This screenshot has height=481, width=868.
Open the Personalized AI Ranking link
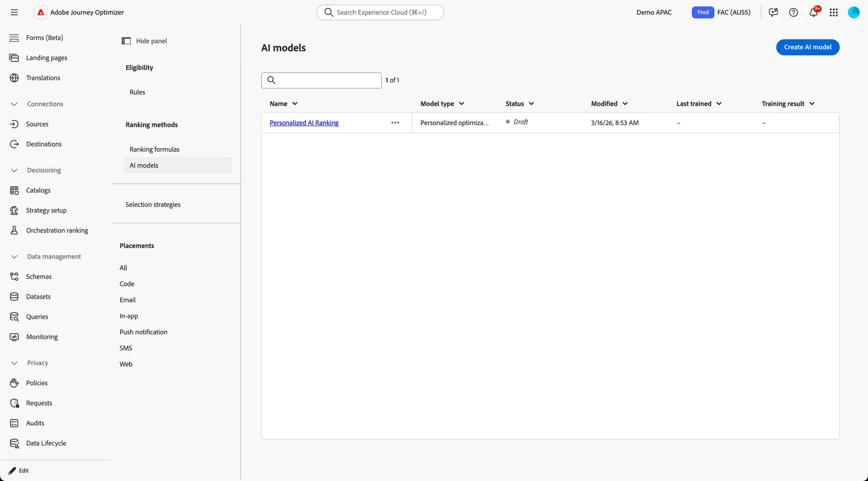pos(304,123)
